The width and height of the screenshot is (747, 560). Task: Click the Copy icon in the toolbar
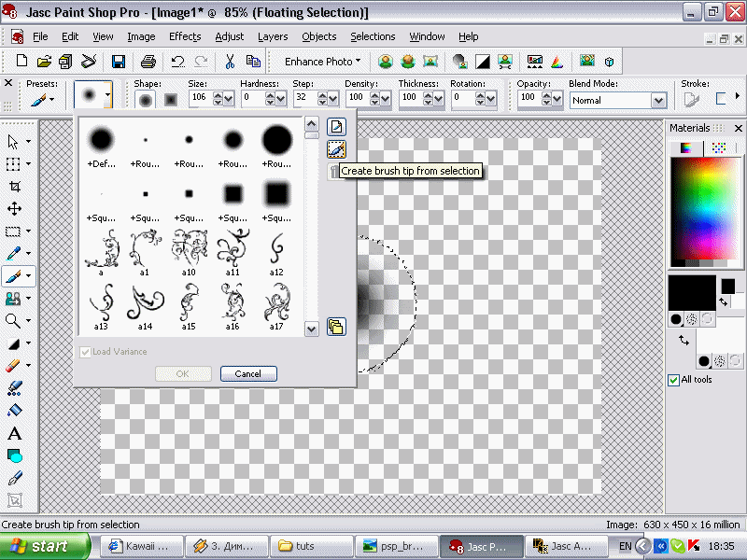(253, 61)
